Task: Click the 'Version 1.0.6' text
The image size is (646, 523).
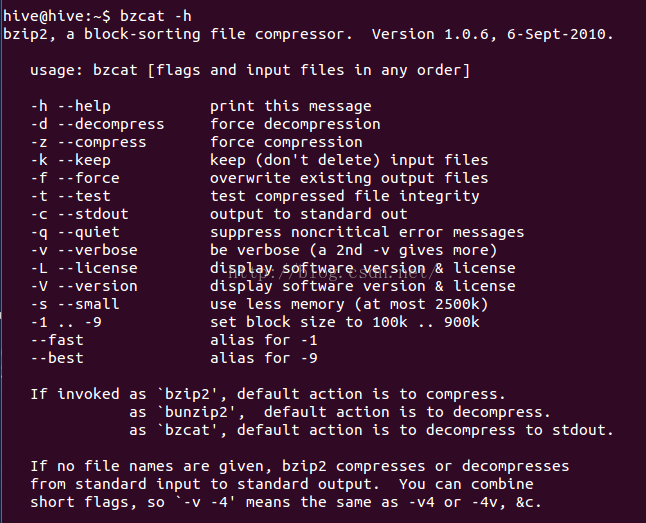Action: (430, 34)
